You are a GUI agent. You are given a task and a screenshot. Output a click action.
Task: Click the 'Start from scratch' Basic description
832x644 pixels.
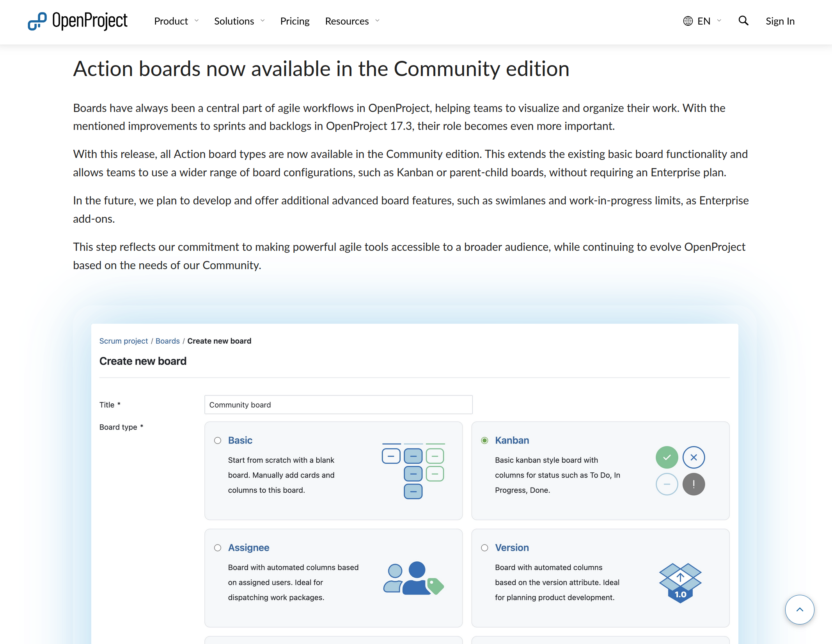point(281,475)
